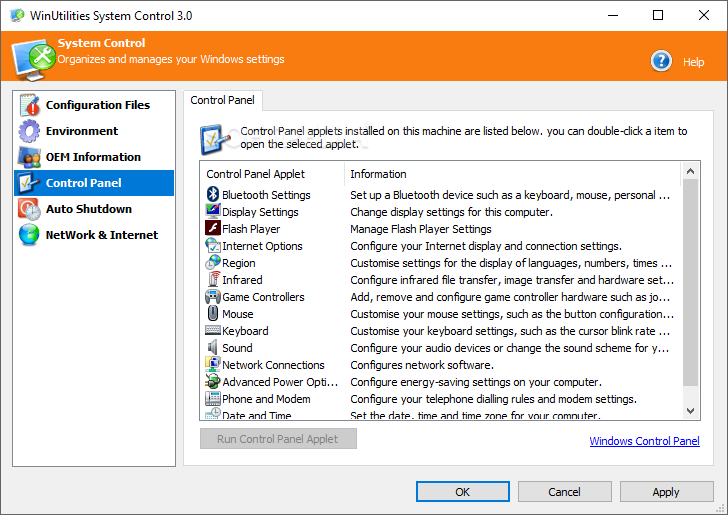The width and height of the screenshot is (728, 515).
Task: Open Auto Shutdown section
Action: (x=94, y=209)
